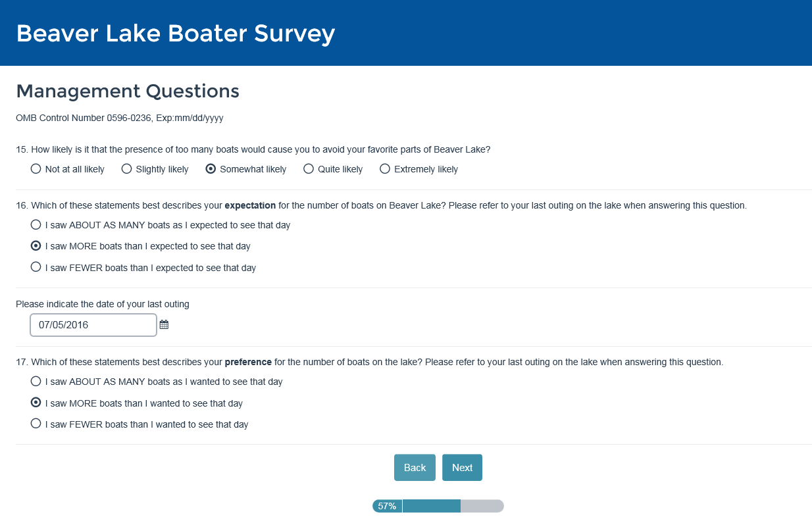Choose 'ABOUT AS MANY boats as I wanted'

pyautogui.click(x=36, y=382)
